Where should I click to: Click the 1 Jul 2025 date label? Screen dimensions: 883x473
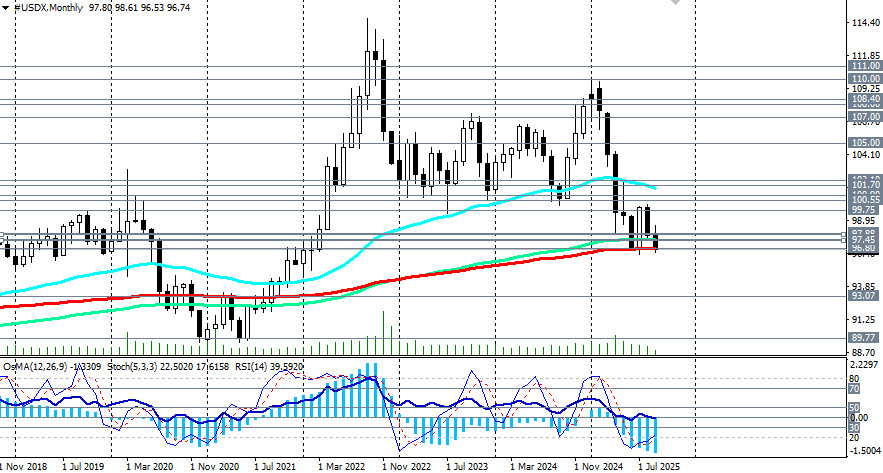click(659, 467)
